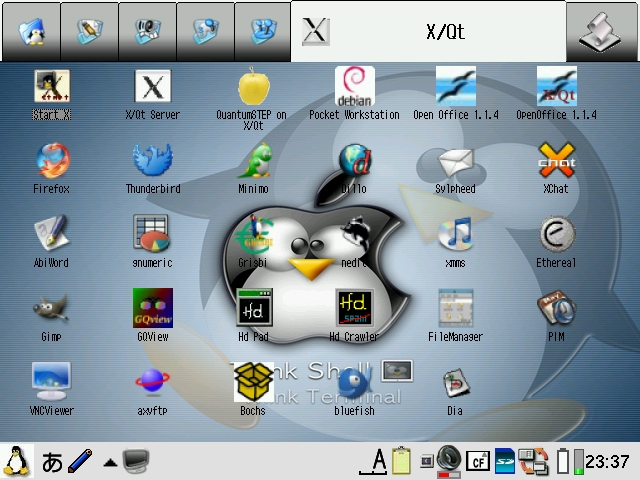Click the CF card tray icon
The width and height of the screenshot is (640, 480).
[x=477, y=461]
